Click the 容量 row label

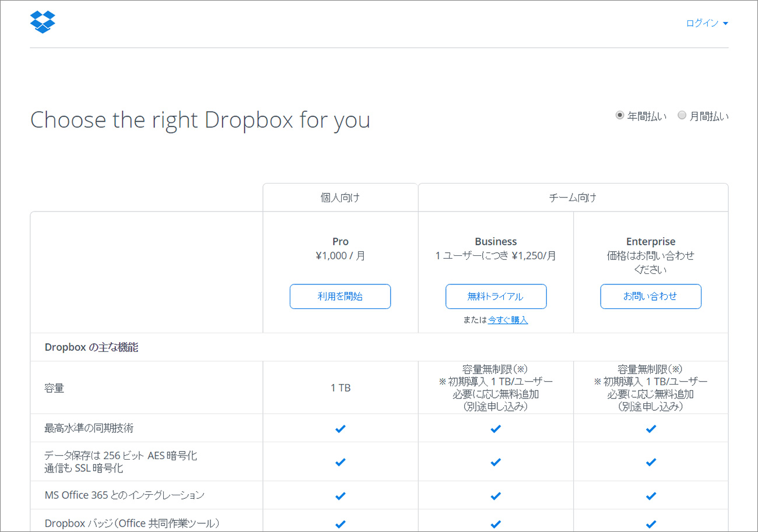[54, 388]
